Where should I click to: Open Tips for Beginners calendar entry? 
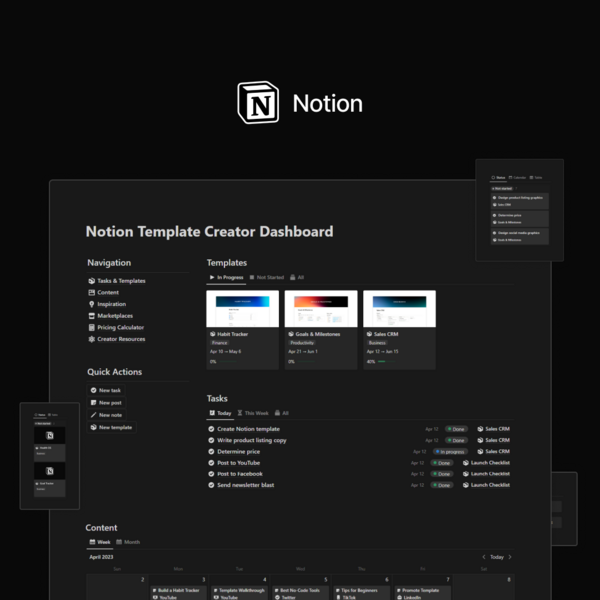coord(362,593)
